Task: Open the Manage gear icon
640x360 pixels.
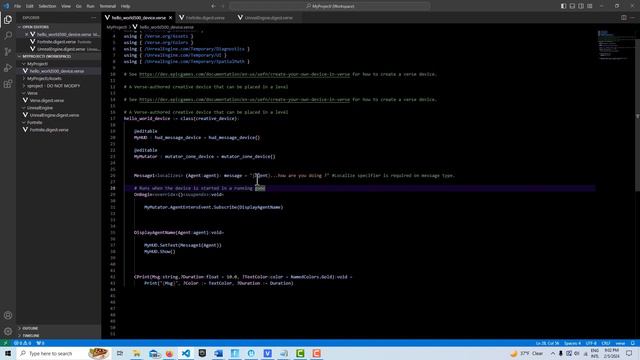Action: (8, 331)
